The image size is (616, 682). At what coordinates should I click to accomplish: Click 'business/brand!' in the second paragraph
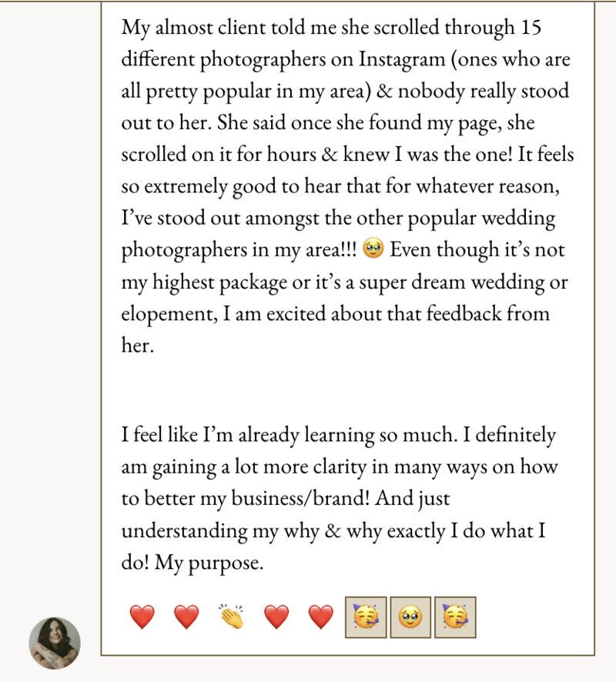(x=300, y=499)
